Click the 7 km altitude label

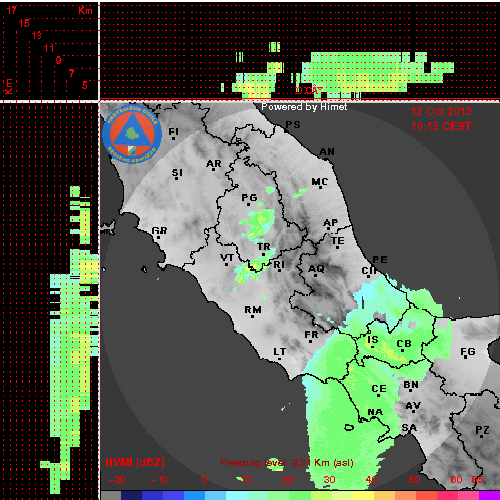pyautogui.click(x=71, y=73)
